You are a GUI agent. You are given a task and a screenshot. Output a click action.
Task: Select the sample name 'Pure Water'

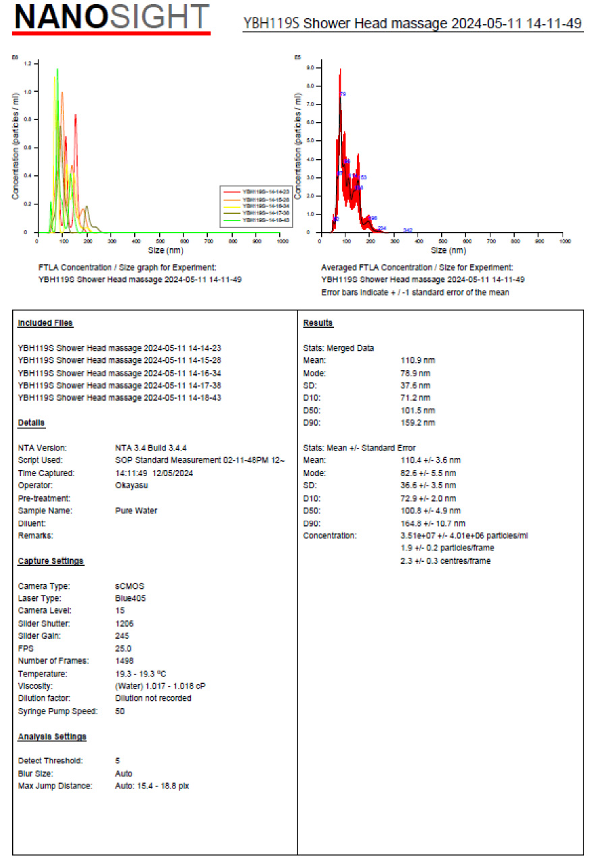136,511
